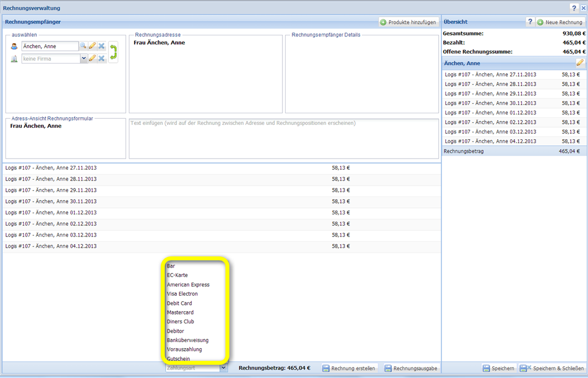The image size is (588, 378).
Task: Click 'Speichern & Schließen' button
Action: pos(552,369)
